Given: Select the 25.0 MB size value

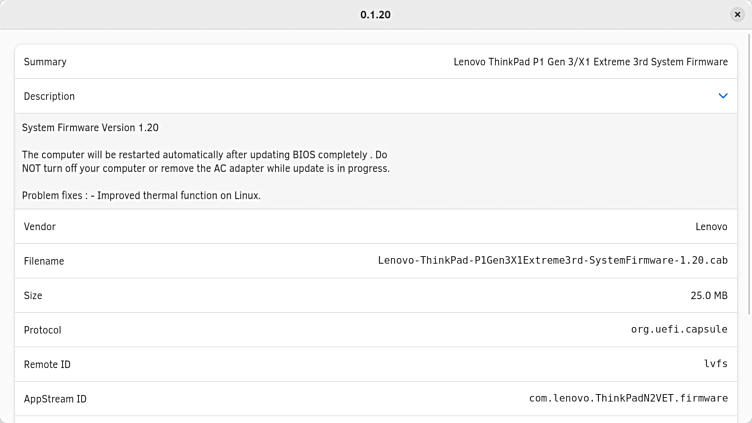Looking at the screenshot, I should pos(708,296).
